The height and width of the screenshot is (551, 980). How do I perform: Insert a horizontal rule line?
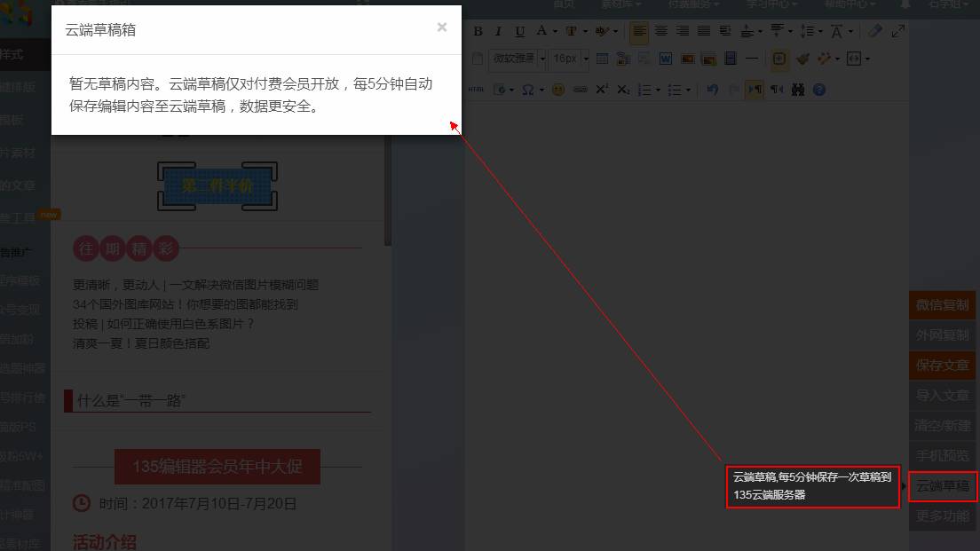752,59
